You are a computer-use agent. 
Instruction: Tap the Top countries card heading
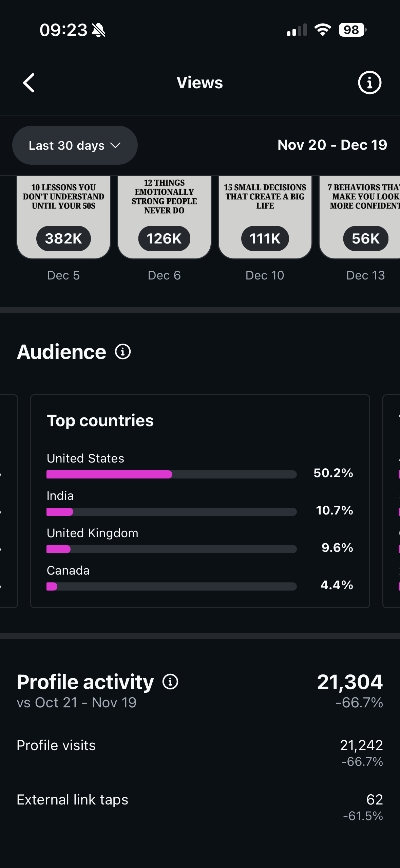pyautogui.click(x=100, y=421)
